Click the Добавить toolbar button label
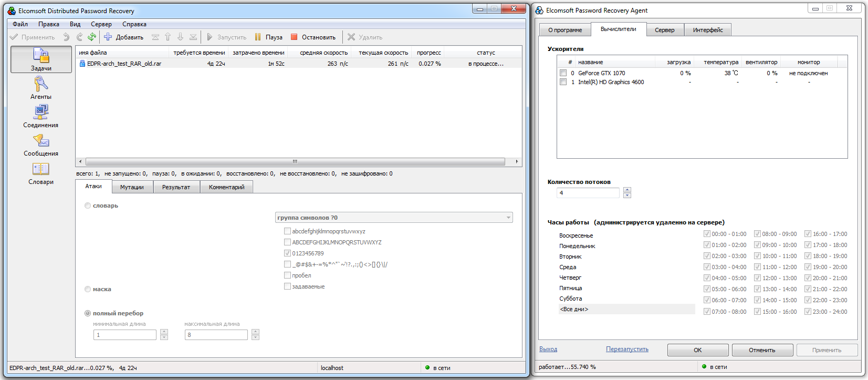 tap(130, 37)
